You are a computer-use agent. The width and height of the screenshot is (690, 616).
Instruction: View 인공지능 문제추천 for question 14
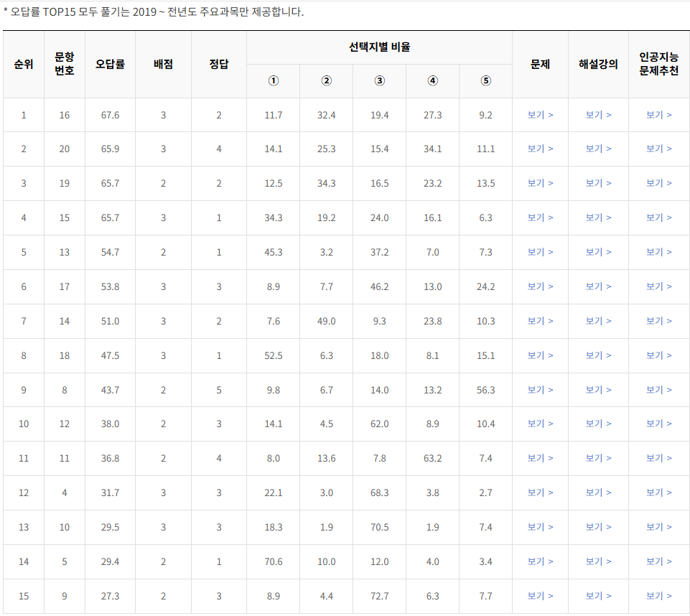[x=658, y=321]
